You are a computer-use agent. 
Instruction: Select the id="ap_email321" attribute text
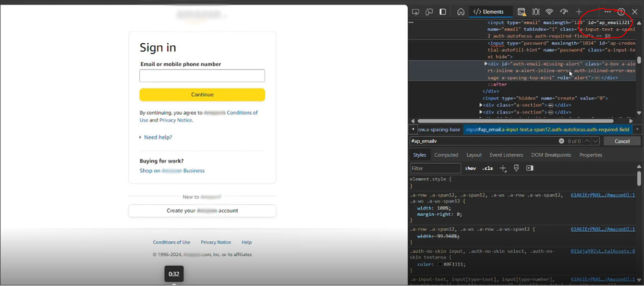[610, 23]
